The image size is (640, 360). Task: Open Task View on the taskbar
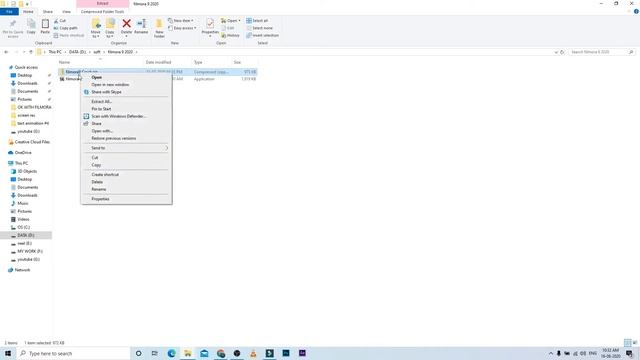[x=155, y=353]
